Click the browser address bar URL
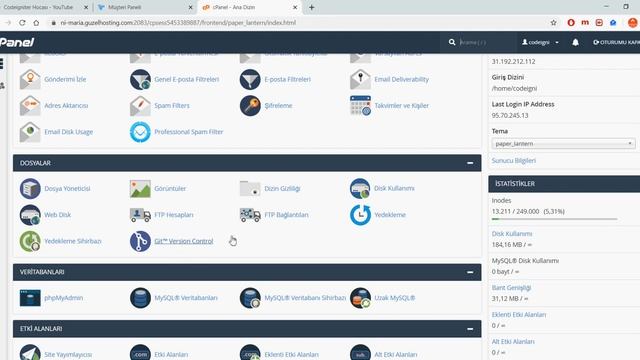Viewport: 640px width, 360px height. (178, 23)
